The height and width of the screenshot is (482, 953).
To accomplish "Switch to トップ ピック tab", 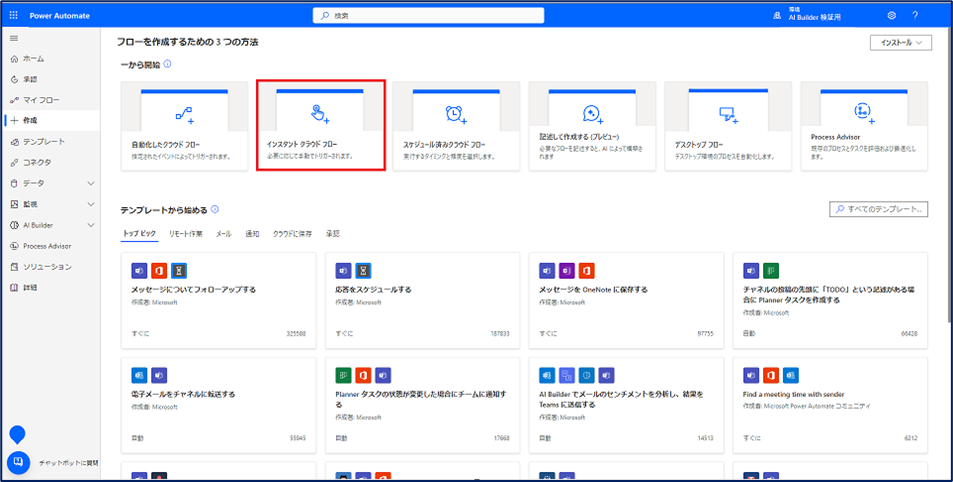I will tap(139, 234).
